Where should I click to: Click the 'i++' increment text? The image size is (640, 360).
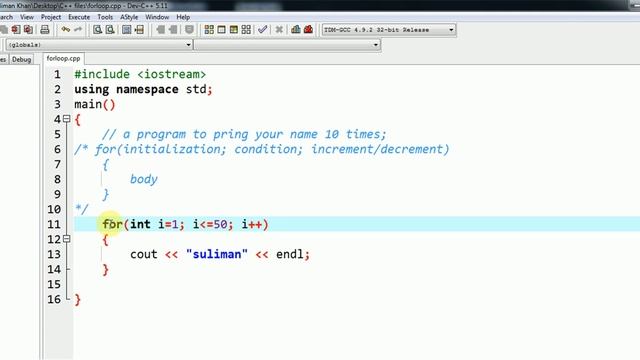(252, 224)
